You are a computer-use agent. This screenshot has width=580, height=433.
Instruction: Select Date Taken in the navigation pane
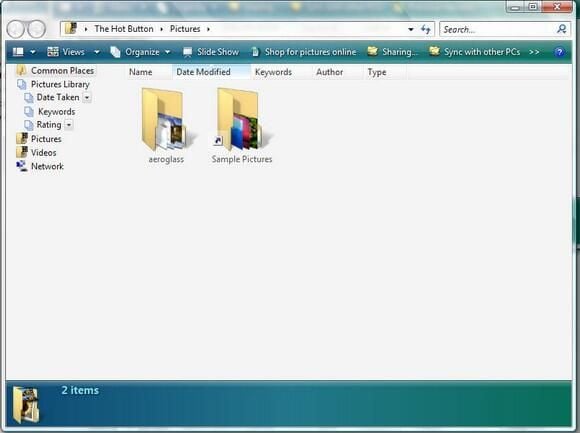coord(58,98)
